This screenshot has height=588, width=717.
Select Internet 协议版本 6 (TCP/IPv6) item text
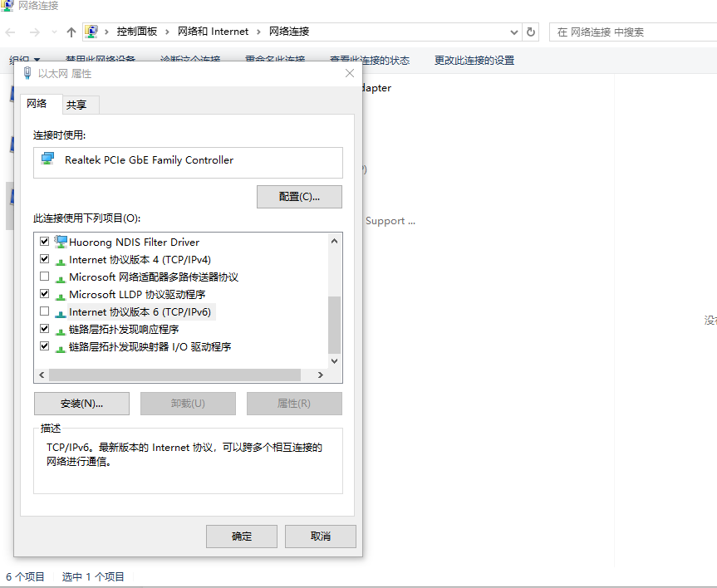click(x=140, y=311)
